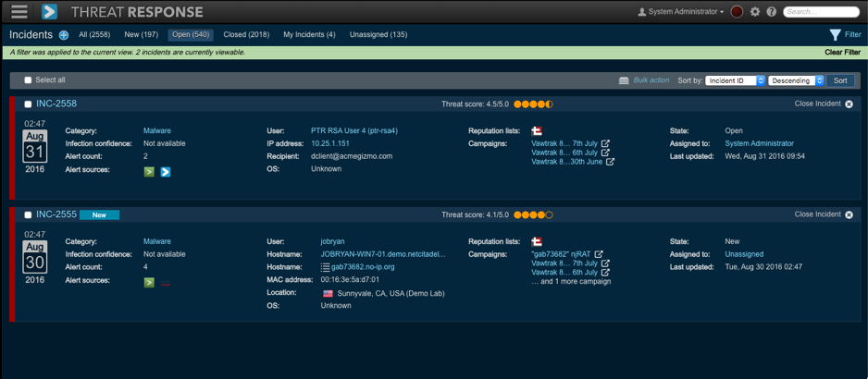Expand the System Administrator user menu

681,12
